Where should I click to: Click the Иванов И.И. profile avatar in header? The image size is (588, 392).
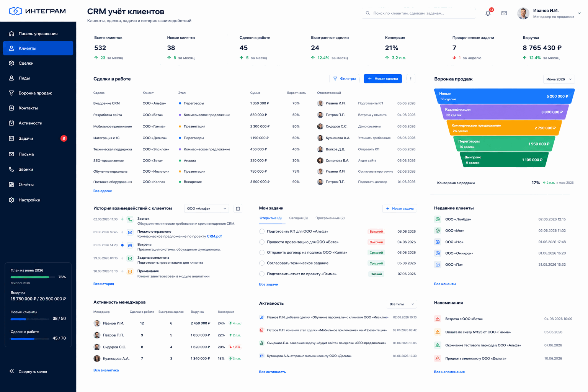tap(523, 13)
